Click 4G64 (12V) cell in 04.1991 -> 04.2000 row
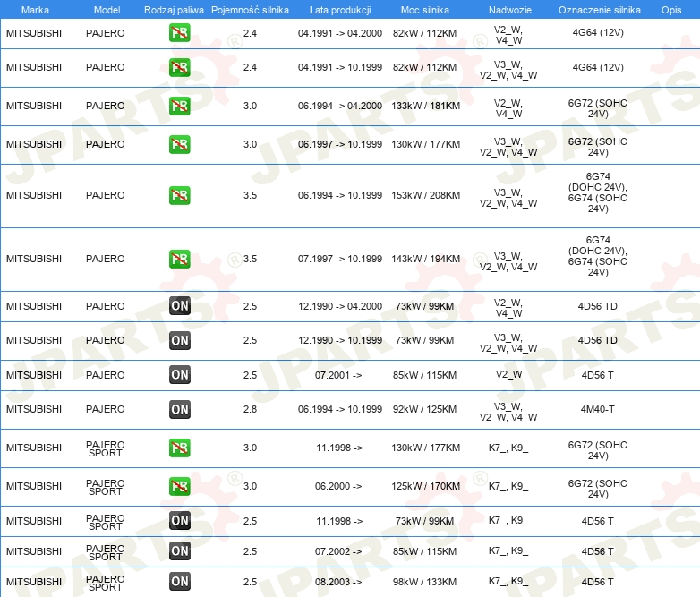 point(598,32)
